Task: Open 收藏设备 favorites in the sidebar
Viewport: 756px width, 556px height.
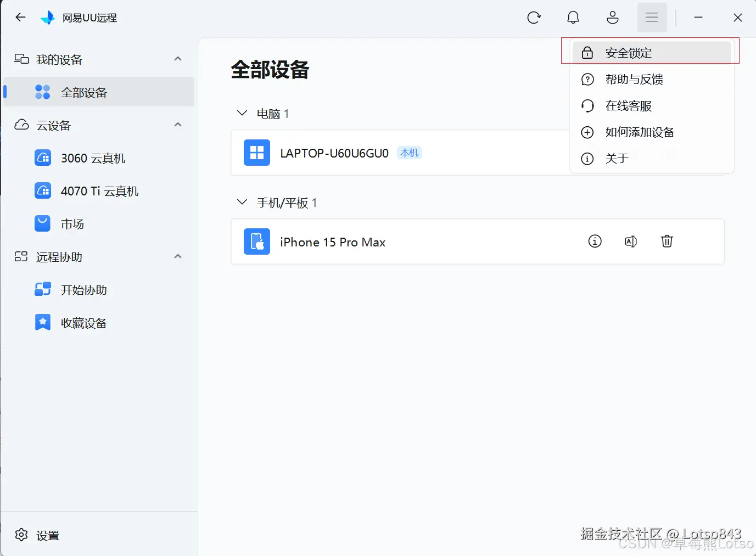Action: click(x=83, y=323)
